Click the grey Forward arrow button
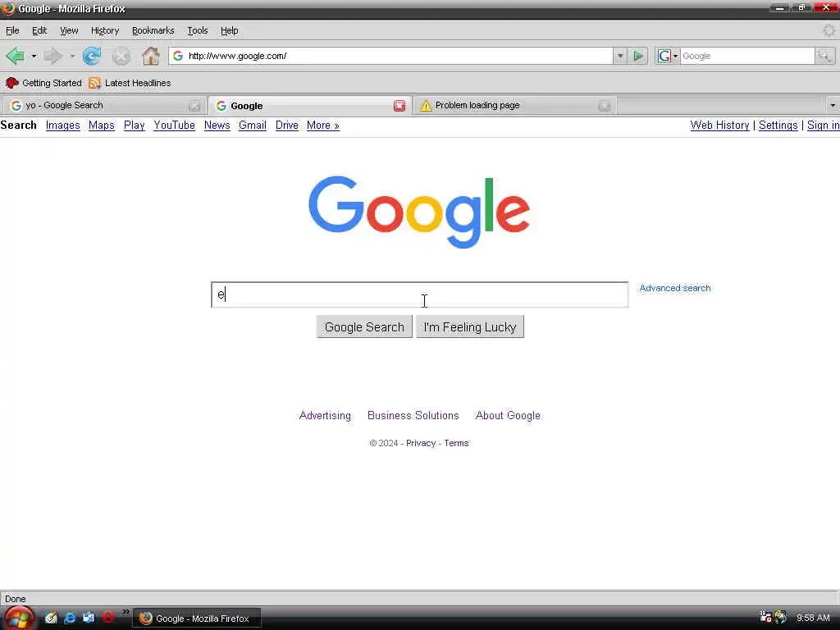Screen dimensions: 840x630 (52, 56)
